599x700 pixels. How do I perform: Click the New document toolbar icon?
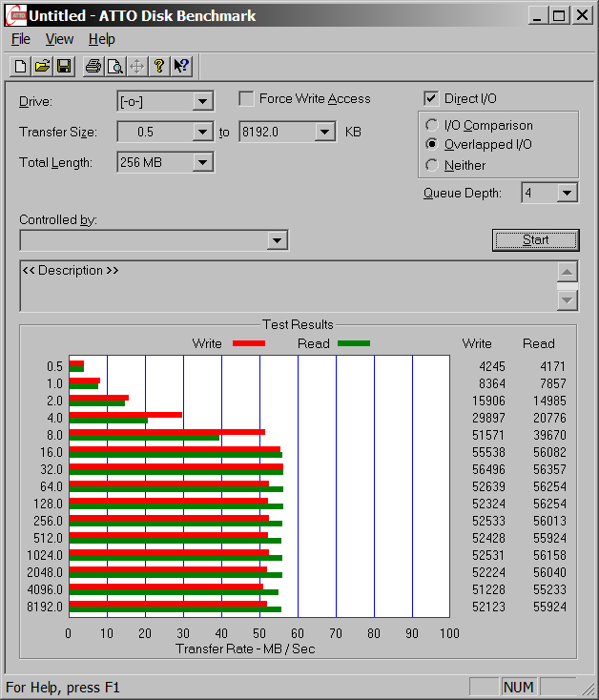pos(21,66)
